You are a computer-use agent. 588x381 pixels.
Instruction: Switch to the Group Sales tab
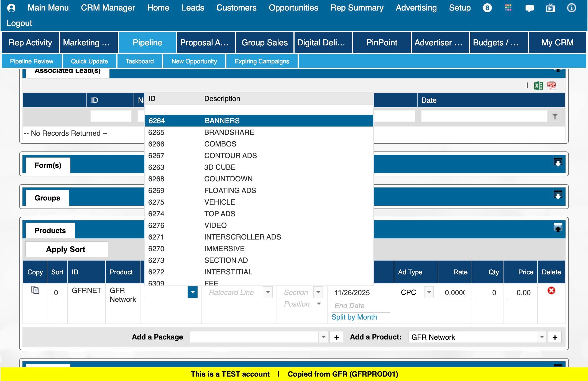264,43
